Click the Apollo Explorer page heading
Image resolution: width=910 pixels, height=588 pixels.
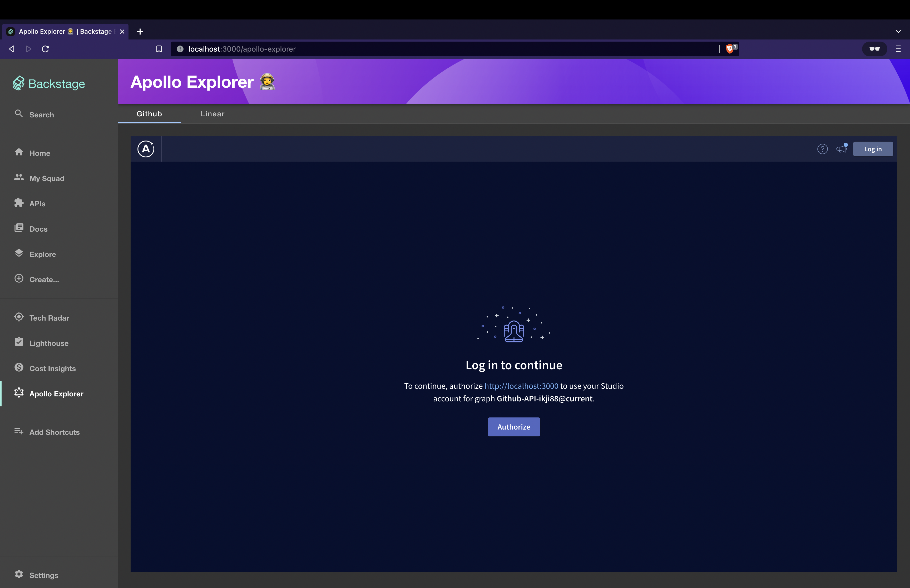click(203, 82)
